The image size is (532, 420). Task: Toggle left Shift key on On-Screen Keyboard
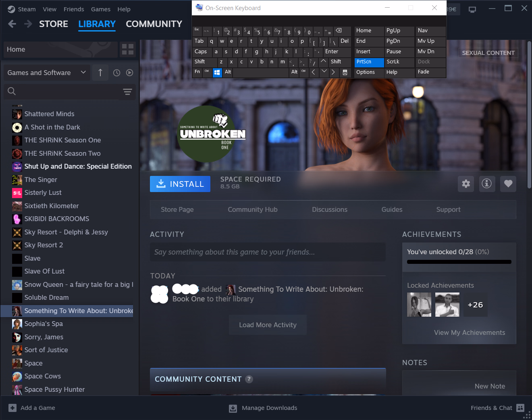(x=205, y=62)
